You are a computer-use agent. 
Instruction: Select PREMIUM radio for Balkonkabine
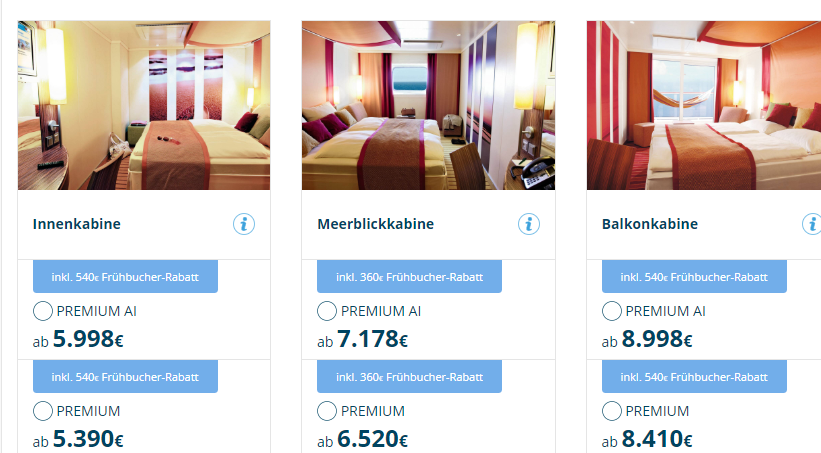612,411
